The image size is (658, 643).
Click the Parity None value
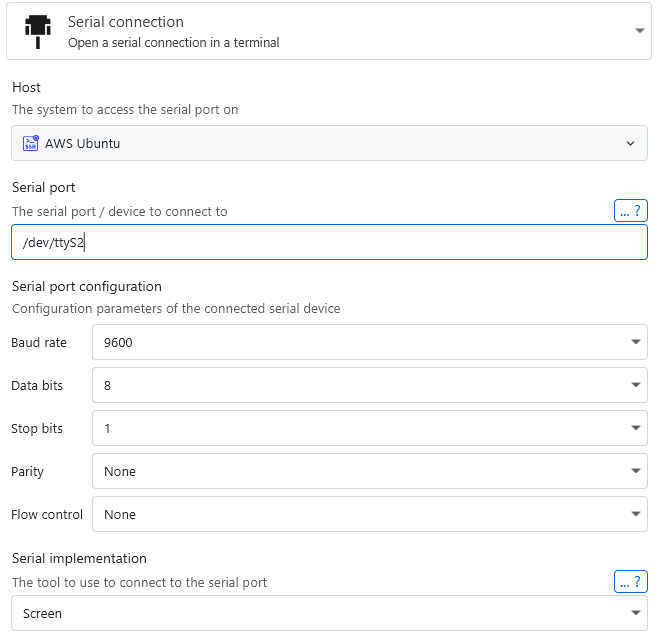120,472
